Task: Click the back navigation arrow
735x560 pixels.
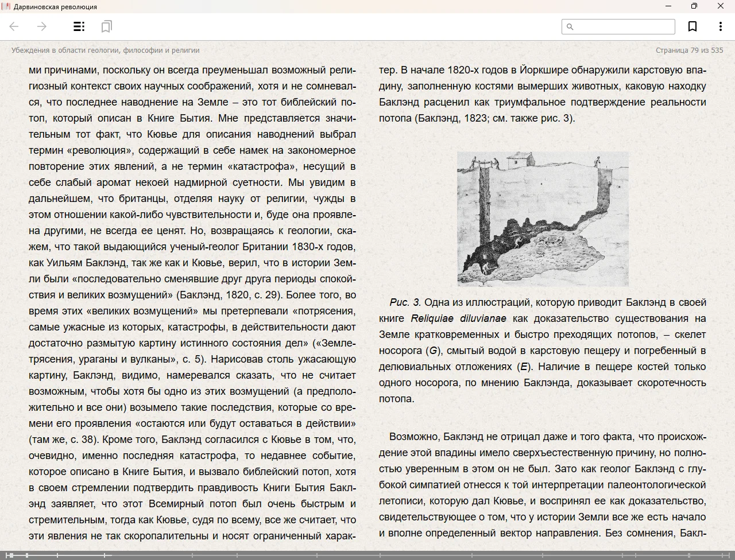Action: 14,26
